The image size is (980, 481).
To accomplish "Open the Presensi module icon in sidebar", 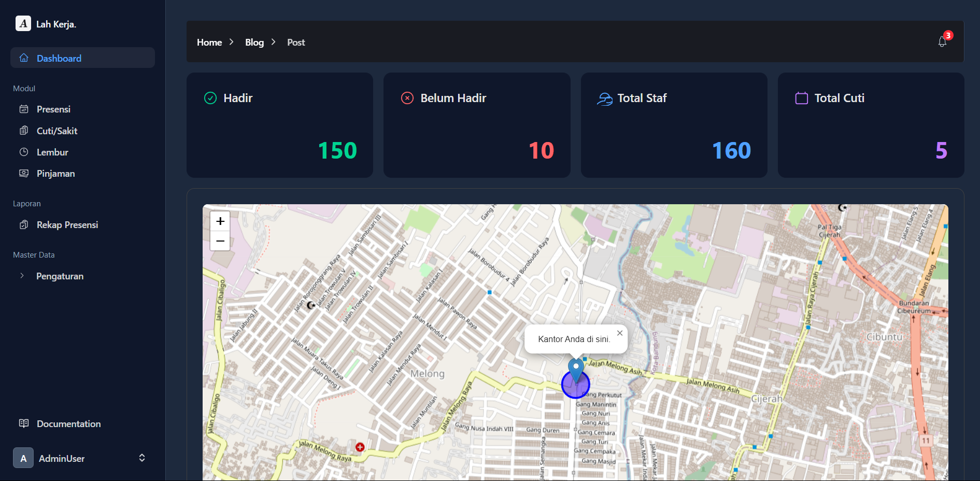I will coord(24,109).
